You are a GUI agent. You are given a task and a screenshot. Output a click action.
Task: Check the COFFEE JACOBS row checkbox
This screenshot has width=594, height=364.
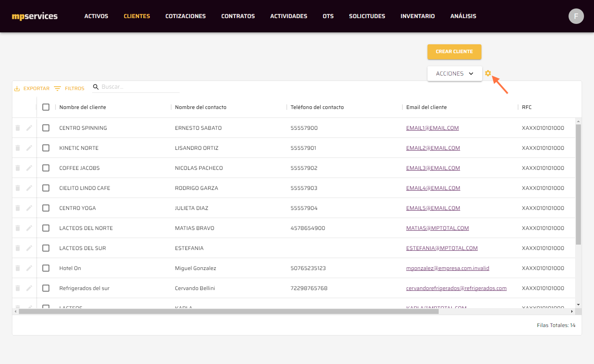click(x=46, y=168)
